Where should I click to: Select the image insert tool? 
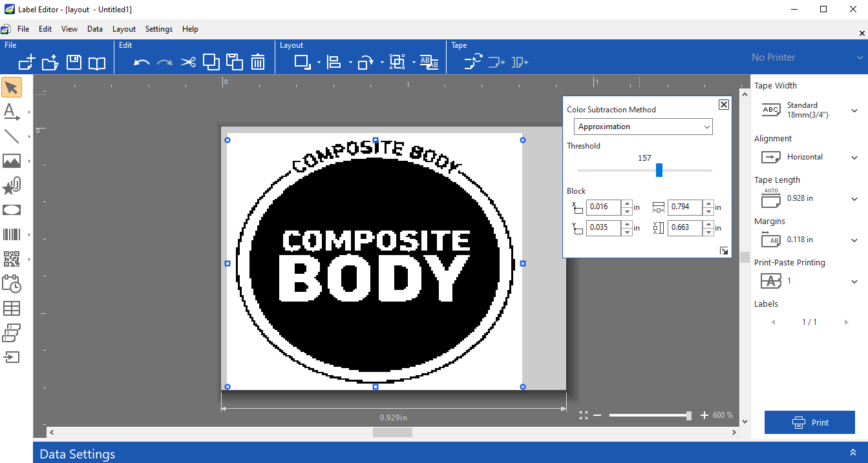12,161
